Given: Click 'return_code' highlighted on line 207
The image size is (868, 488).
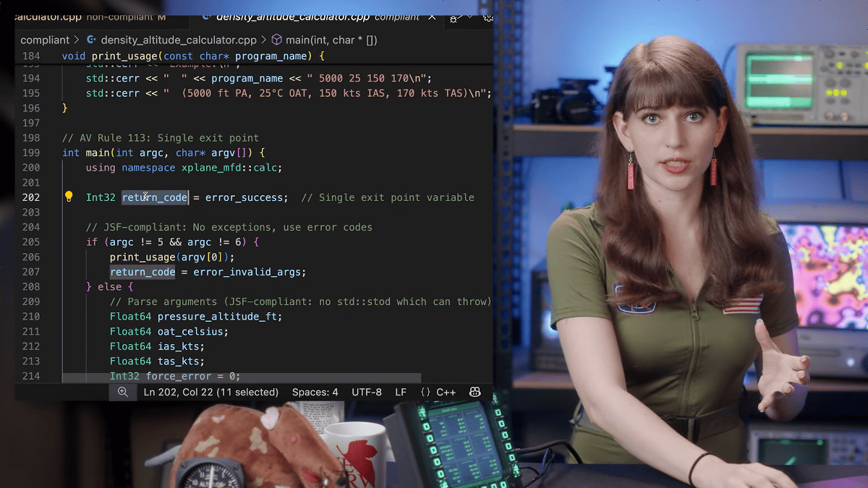Looking at the screenshot, I should 142,272.
